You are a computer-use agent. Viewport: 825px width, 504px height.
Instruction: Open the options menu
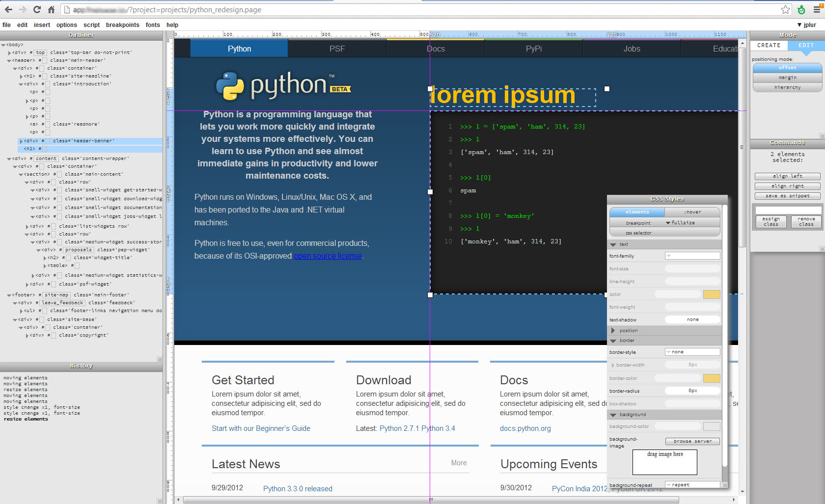(66, 25)
